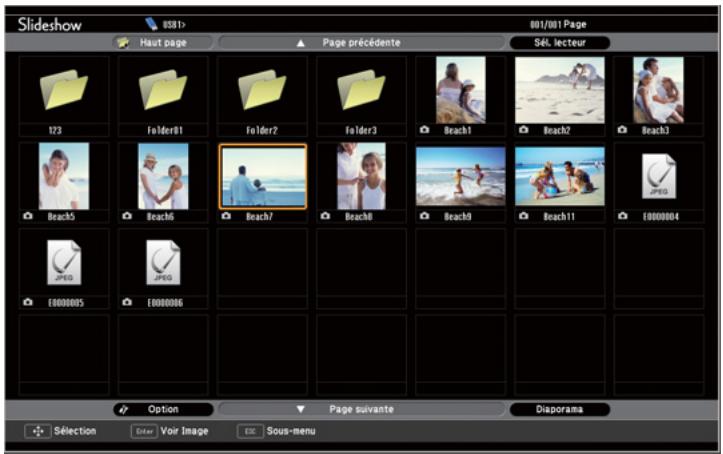This screenshot has width=723, height=454.
Task: Select the Beach6 photo thumbnail
Action: click(x=163, y=176)
